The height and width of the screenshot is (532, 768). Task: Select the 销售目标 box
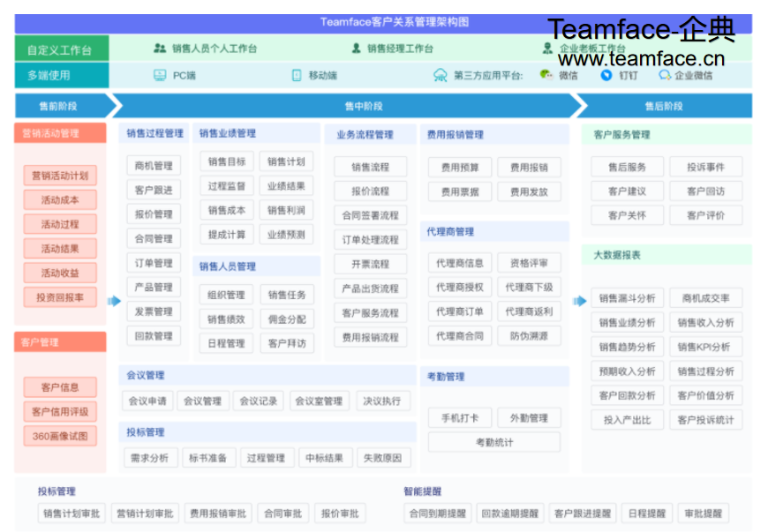click(x=227, y=161)
